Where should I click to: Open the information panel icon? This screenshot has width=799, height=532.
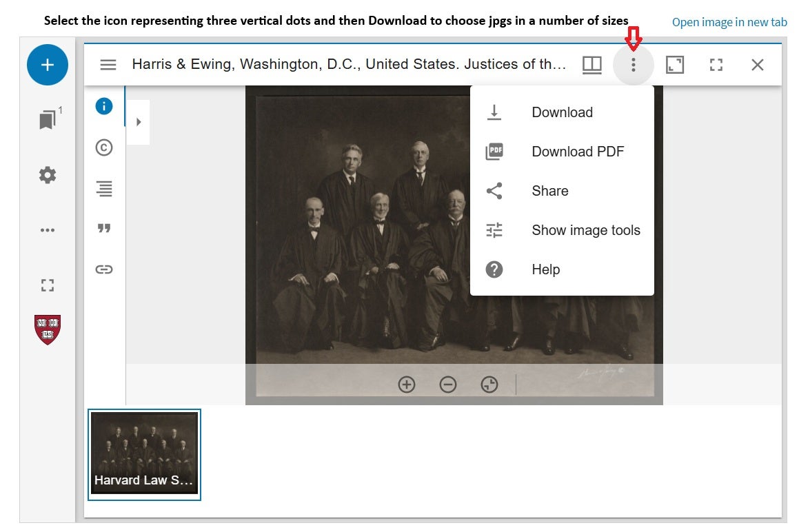[x=104, y=106]
